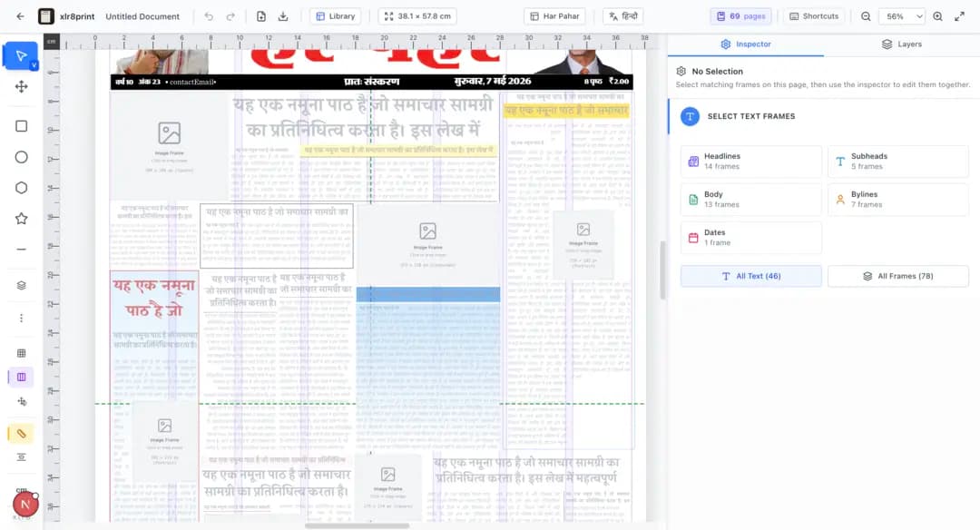980x530 pixels.
Task: Select Headlines 14 frames
Action: pos(751,162)
